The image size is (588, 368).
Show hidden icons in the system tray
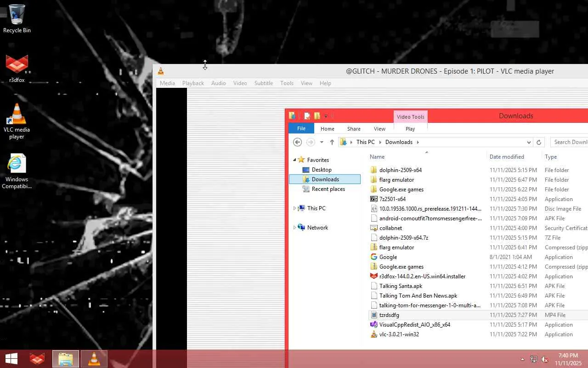click(522, 359)
